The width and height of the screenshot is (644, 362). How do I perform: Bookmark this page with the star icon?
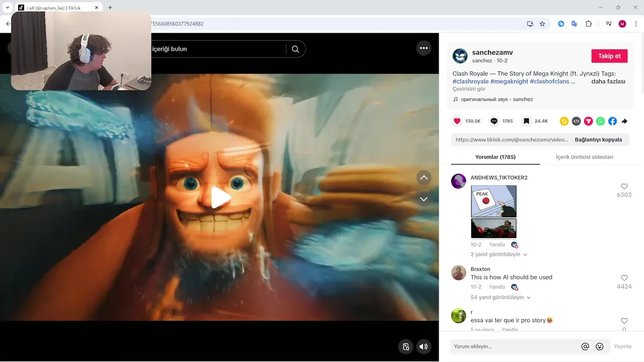(x=542, y=24)
